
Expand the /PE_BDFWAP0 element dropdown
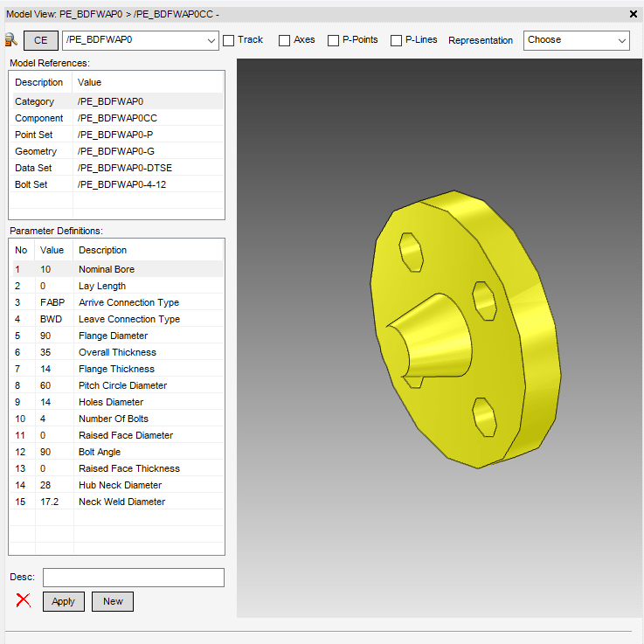[211, 40]
